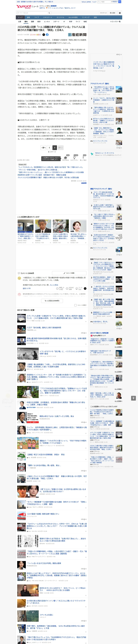Open video ranking item 1 thumbnail with 6:45
The width and height of the screenshot is (138, 644).
click(119, 265)
